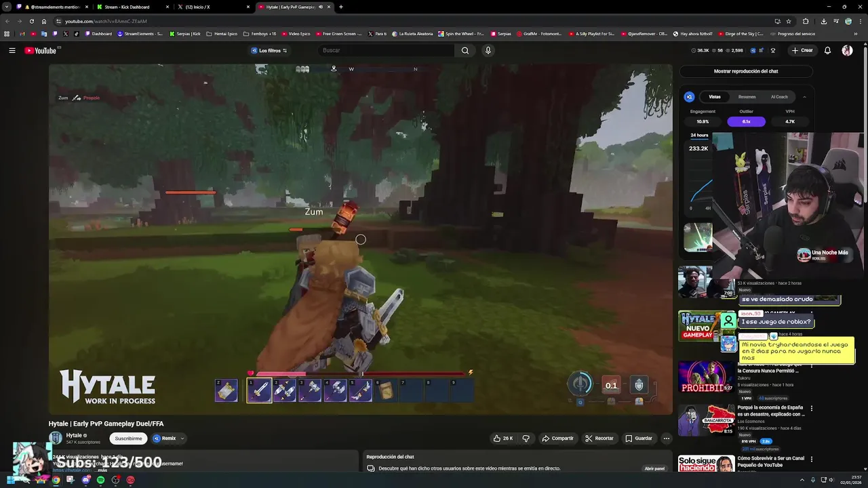Go to browser home page icon
Viewport: 868px width, 488px height.
(44, 21)
